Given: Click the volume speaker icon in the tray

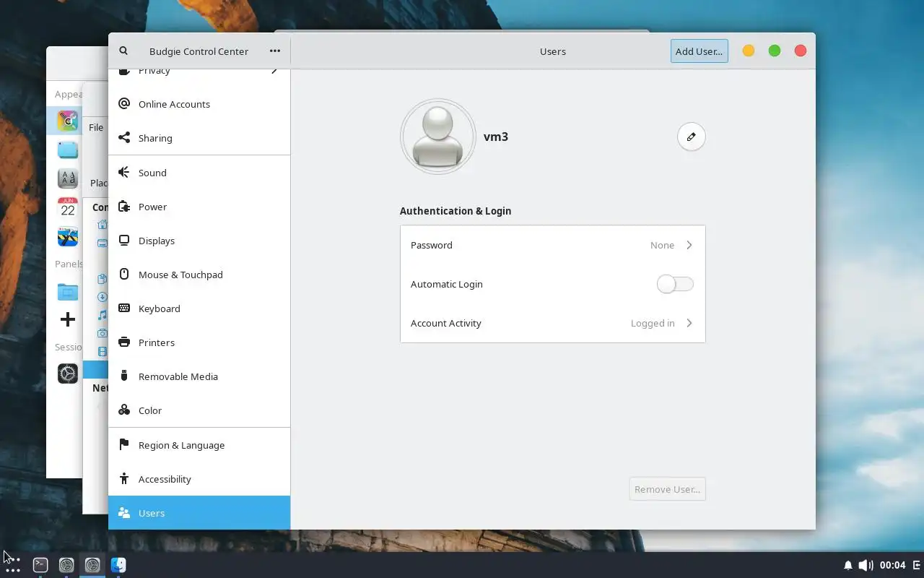Looking at the screenshot, I should coord(866,565).
